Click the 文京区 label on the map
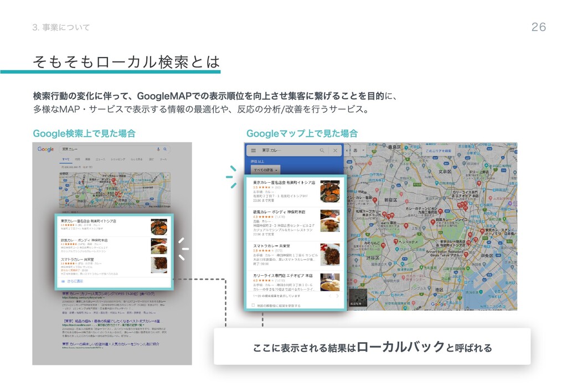The width and height of the screenshot is (567, 392). (x=445, y=172)
